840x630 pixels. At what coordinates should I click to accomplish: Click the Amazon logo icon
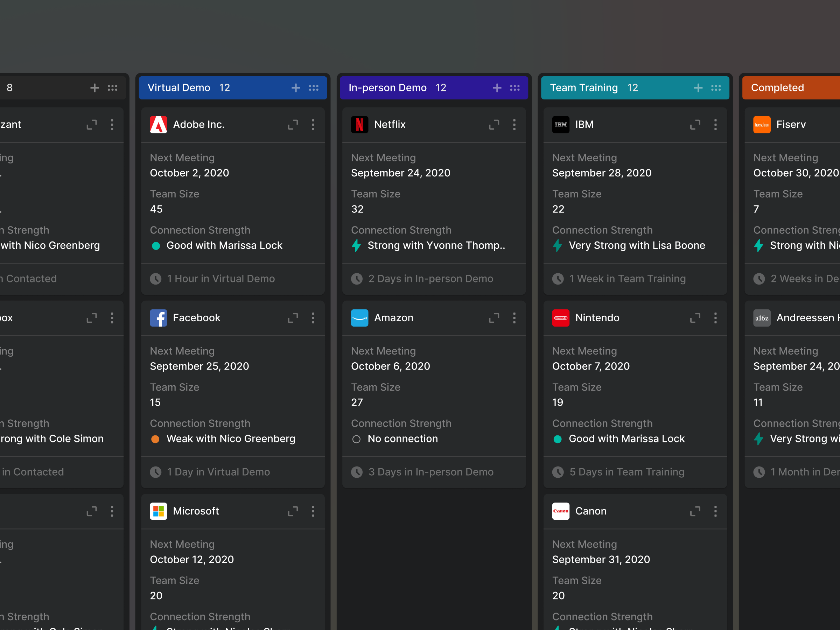coord(359,318)
